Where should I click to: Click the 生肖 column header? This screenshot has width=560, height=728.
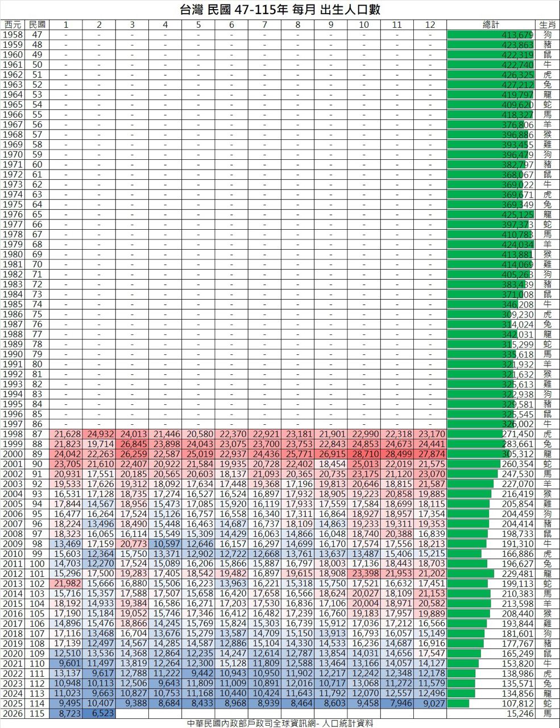(547, 24)
